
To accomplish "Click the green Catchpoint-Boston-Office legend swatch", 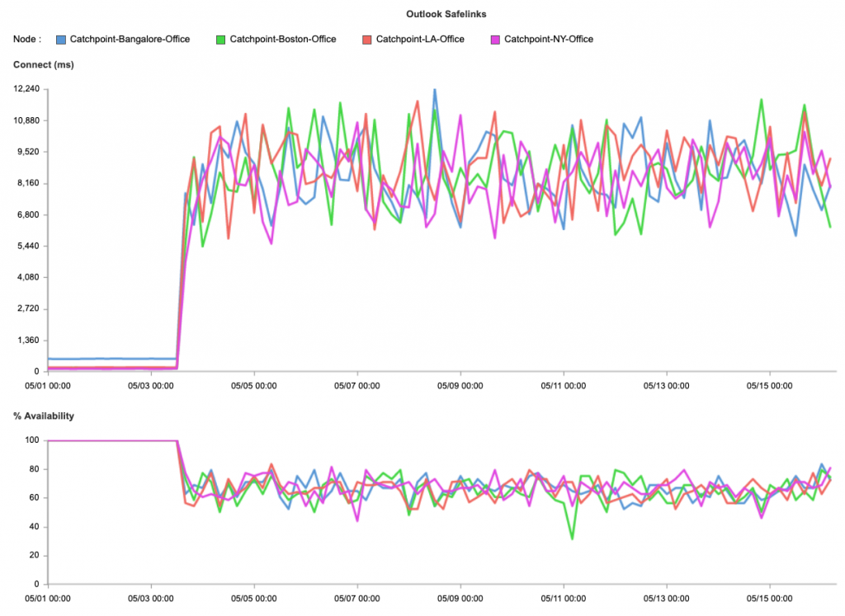I will [220, 40].
